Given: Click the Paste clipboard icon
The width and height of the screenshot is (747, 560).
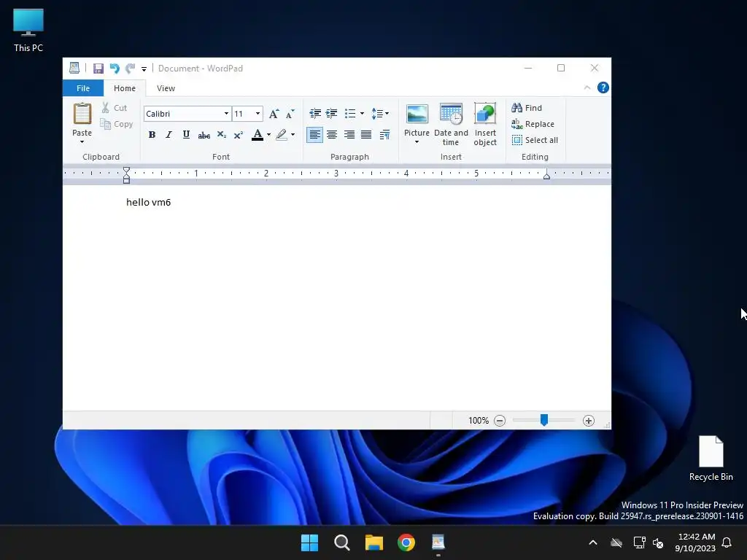Looking at the screenshot, I should (x=82, y=114).
